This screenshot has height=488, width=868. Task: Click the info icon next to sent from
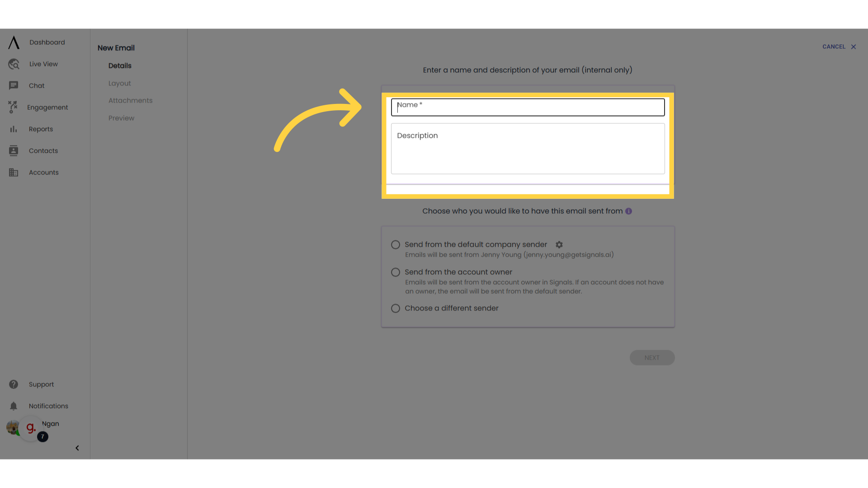coord(629,211)
